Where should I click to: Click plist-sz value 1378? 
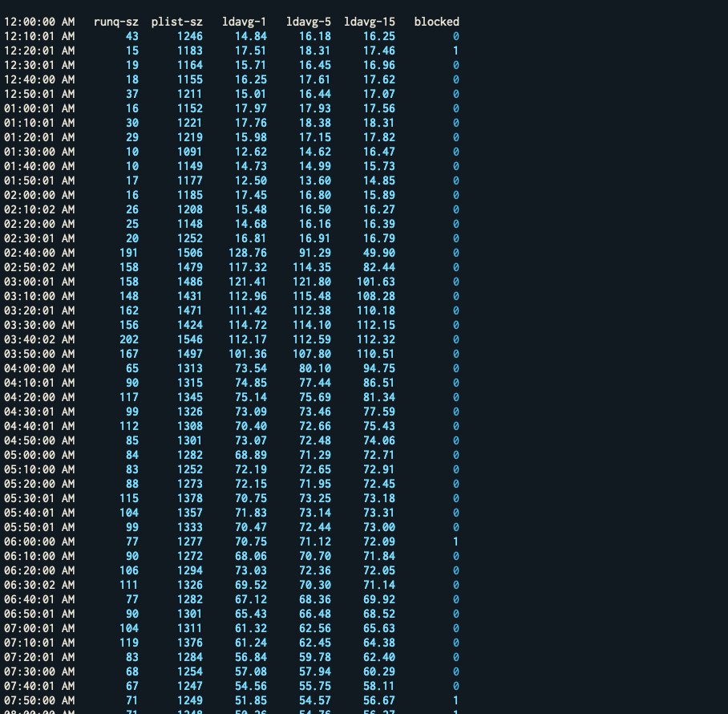click(x=190, y=498)
